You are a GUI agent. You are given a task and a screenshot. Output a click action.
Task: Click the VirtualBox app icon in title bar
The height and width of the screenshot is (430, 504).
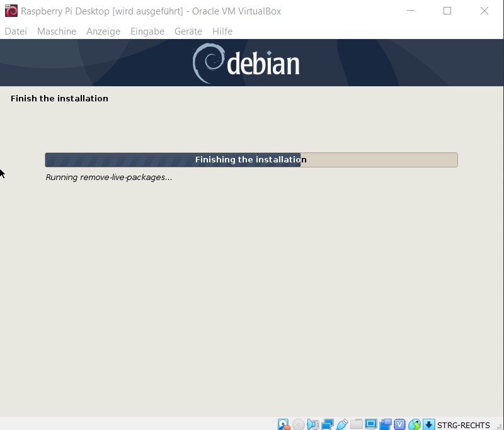pos(11,11)
